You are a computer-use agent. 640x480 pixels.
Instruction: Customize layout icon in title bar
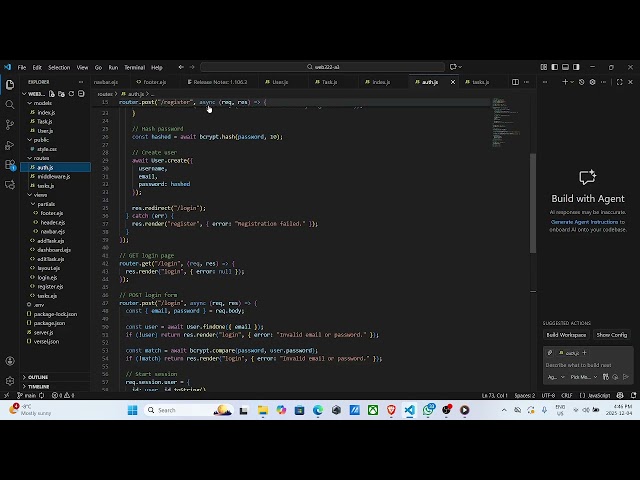point(544,67)
